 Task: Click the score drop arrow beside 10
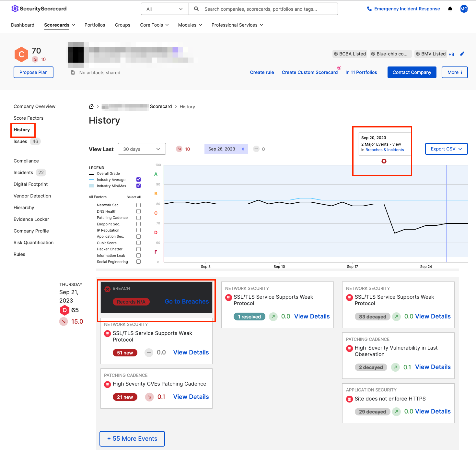click(x=179, y=149)
